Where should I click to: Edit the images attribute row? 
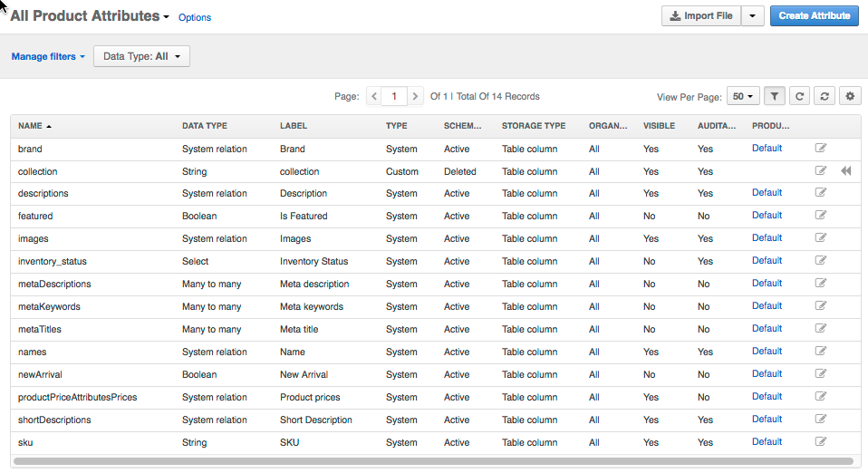pos(820,238)
